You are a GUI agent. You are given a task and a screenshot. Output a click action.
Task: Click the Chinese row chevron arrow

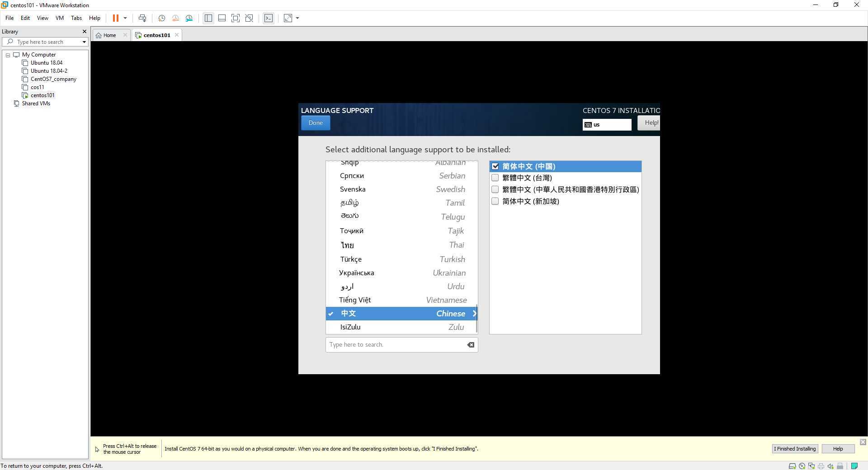tap(474, 314)
